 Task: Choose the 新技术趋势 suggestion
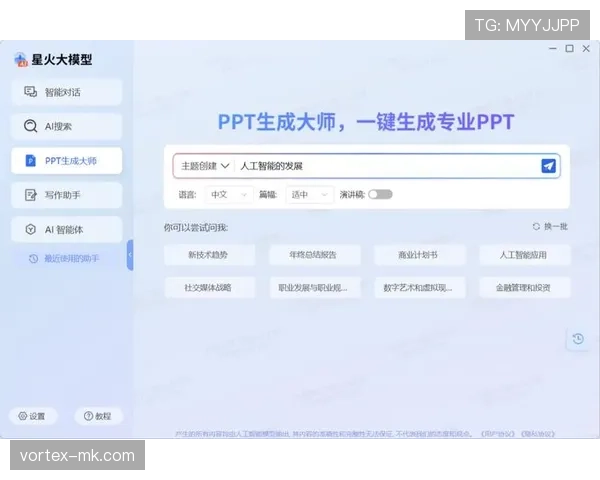(209, 255)
